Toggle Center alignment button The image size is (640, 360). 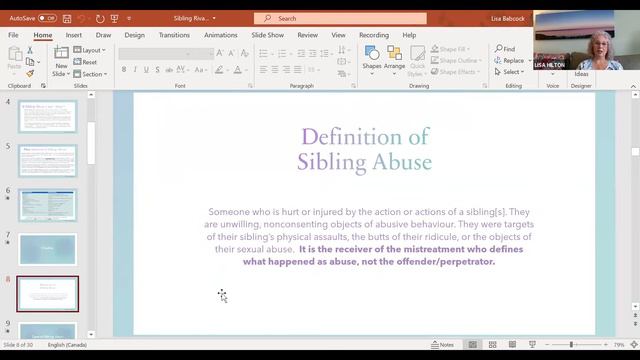[275, 70]
